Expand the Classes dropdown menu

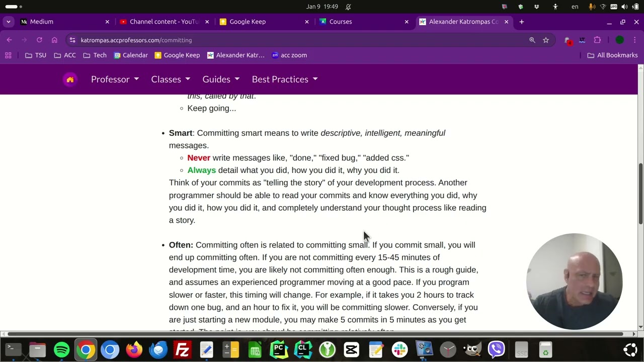click(x=171, y=79)
